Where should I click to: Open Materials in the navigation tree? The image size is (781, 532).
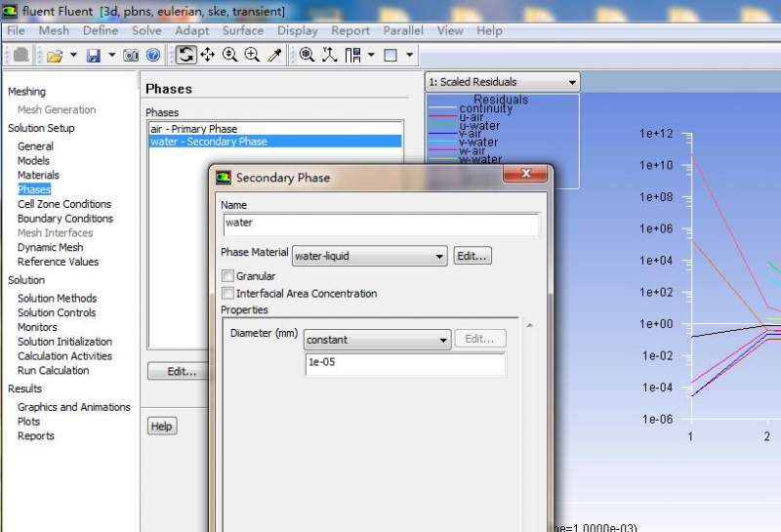(x=38, y=176)
